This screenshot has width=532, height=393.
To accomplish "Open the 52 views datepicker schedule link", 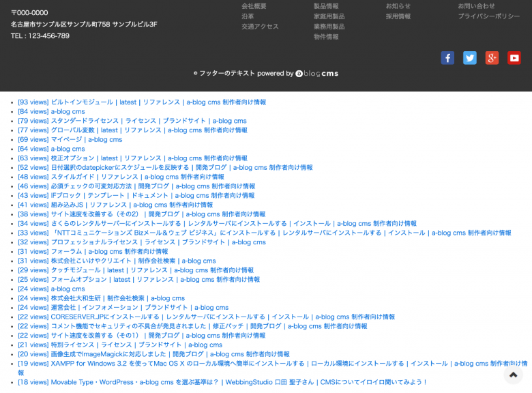I will [x=165, y=168].
